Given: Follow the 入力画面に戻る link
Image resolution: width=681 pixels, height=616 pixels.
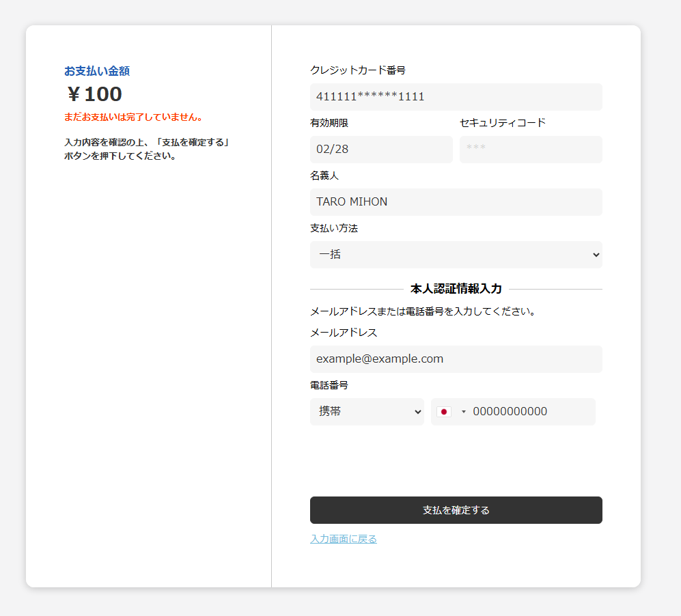Looking at the screenshot, I should tap(344, 538).
